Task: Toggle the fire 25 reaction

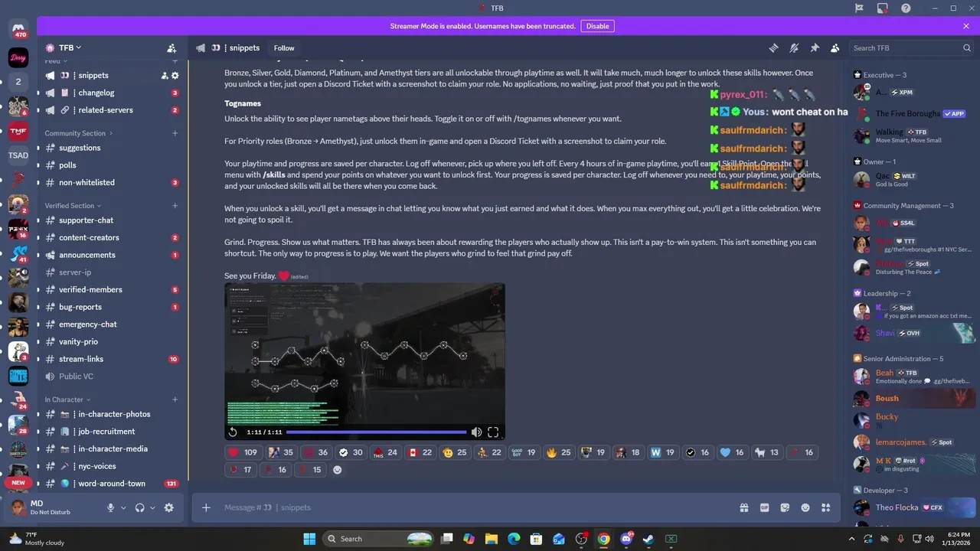Action: point(558,452)
